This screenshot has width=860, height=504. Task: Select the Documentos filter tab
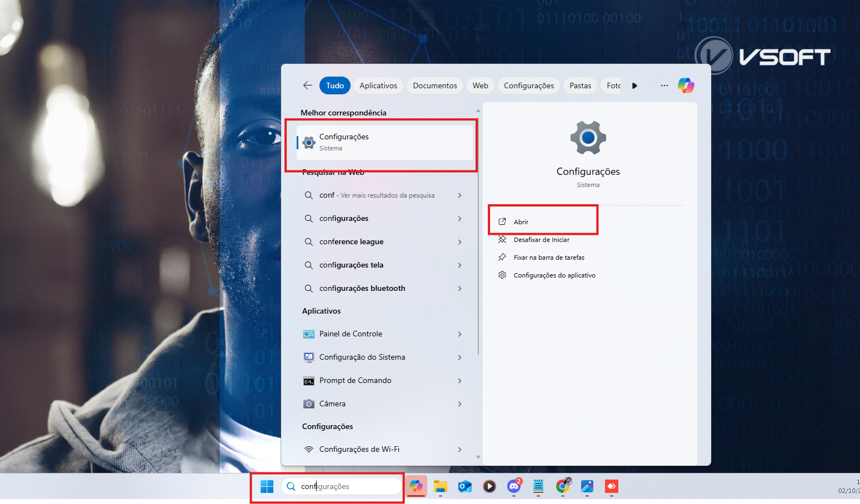coord(434,85)
